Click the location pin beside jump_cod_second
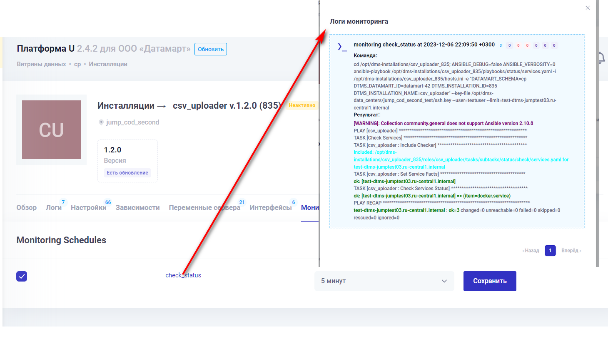 101,122
